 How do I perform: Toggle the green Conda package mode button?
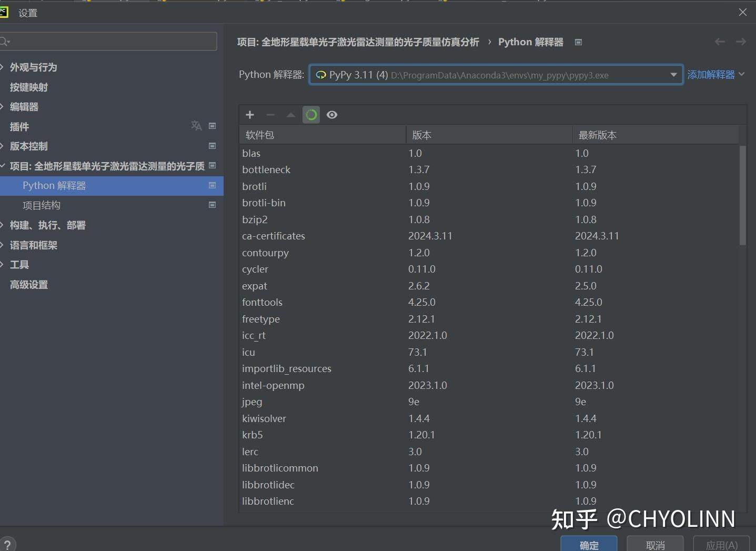(x=311, y=115)
